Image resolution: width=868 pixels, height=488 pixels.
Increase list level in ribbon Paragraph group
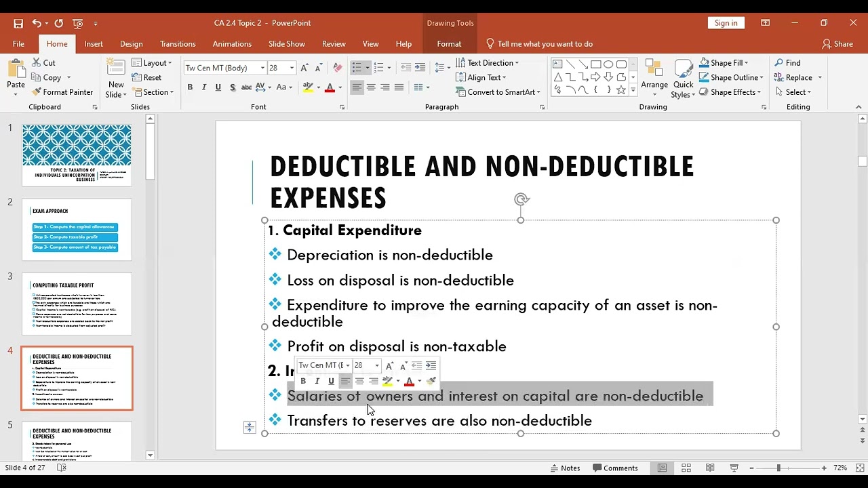[420, 68]
